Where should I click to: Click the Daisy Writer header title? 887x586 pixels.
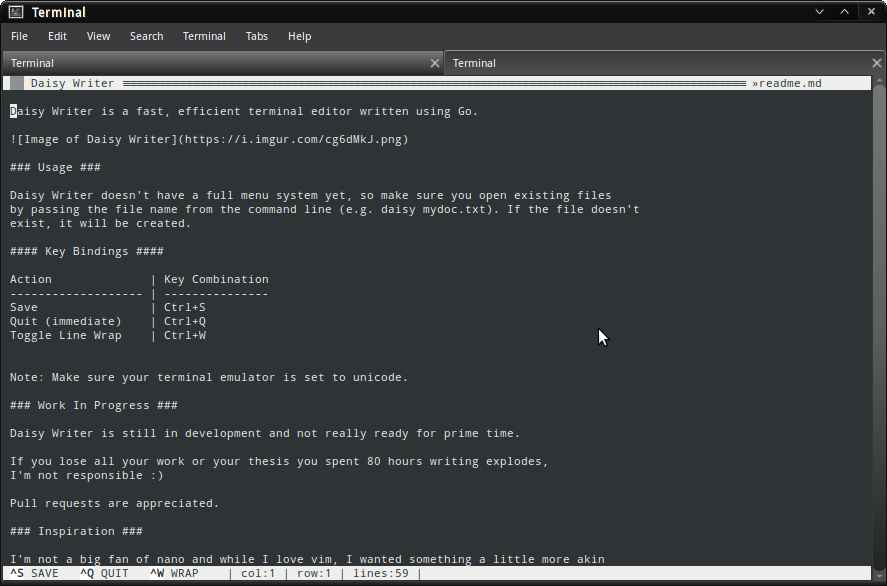[x=72, y=83]
